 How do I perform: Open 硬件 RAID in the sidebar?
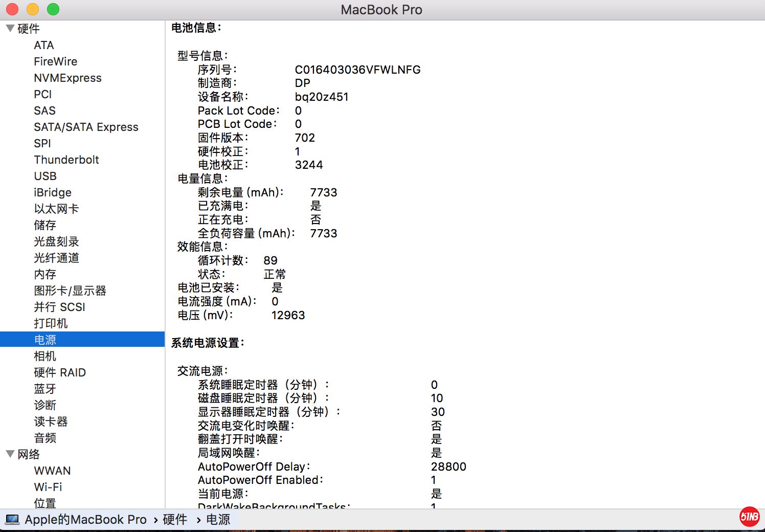60,372
